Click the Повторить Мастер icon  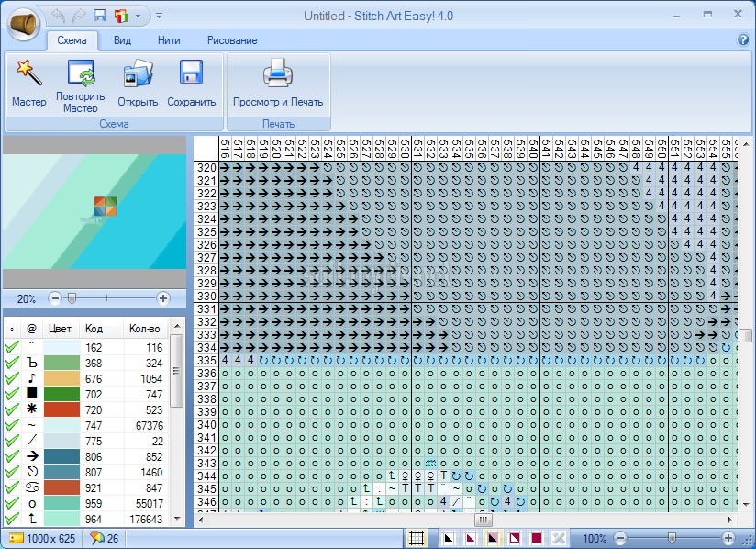tap(81, 73)
